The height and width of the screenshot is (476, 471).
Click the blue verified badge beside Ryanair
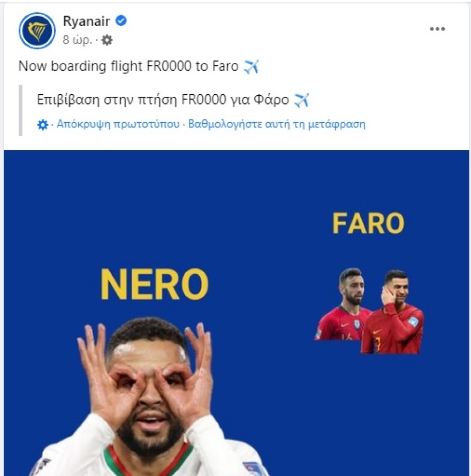[121, 21]
